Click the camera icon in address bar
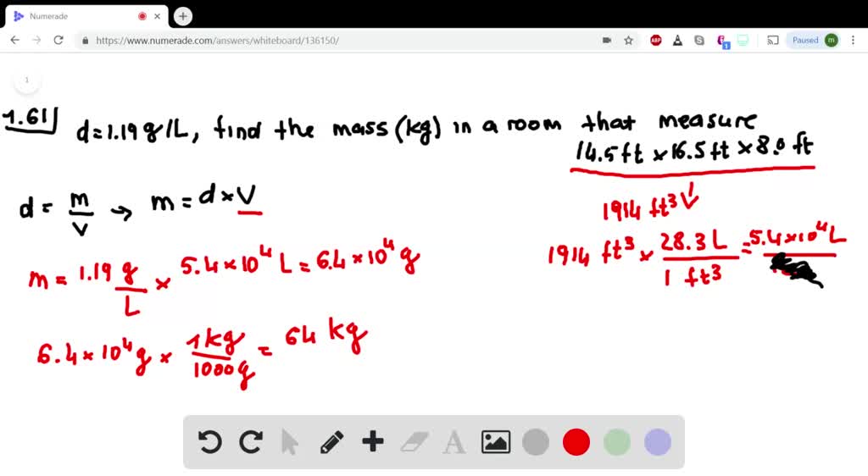868x476 pixels. 607,41
